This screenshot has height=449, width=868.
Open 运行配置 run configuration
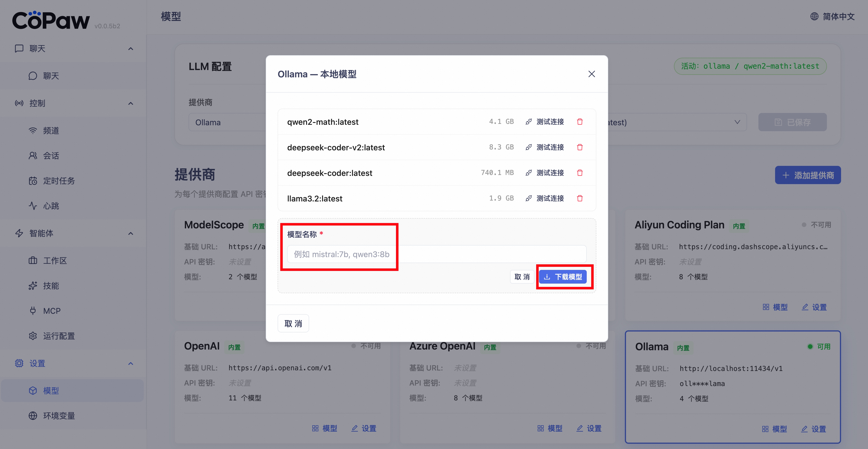(x=59, y=335)
